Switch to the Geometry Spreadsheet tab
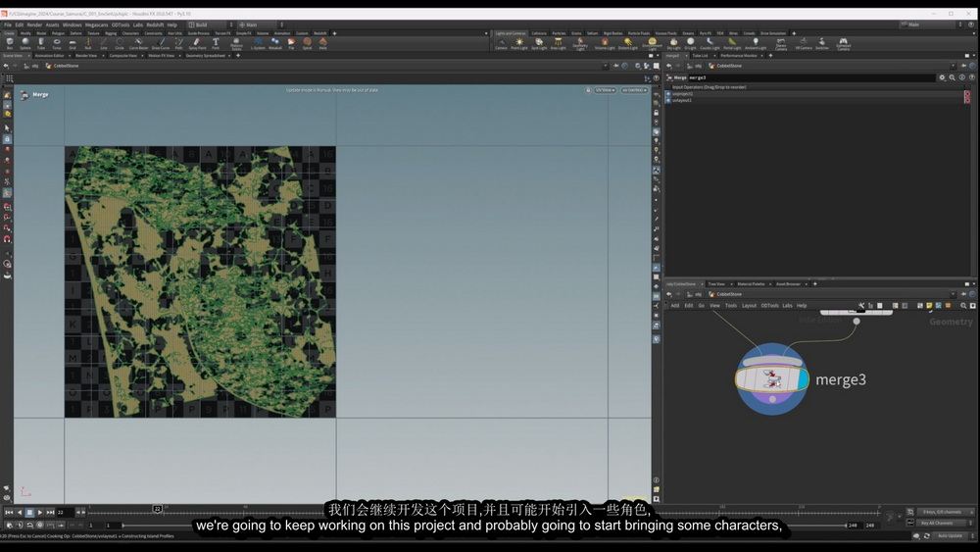The height and width of the screenshot is (552, 980). coord(206,56)
